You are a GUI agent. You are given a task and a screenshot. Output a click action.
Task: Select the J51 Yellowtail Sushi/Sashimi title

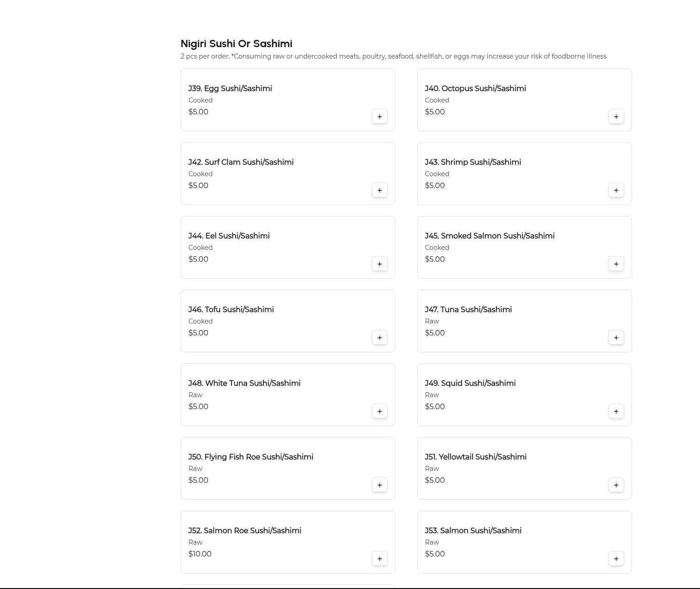[475, 457]
